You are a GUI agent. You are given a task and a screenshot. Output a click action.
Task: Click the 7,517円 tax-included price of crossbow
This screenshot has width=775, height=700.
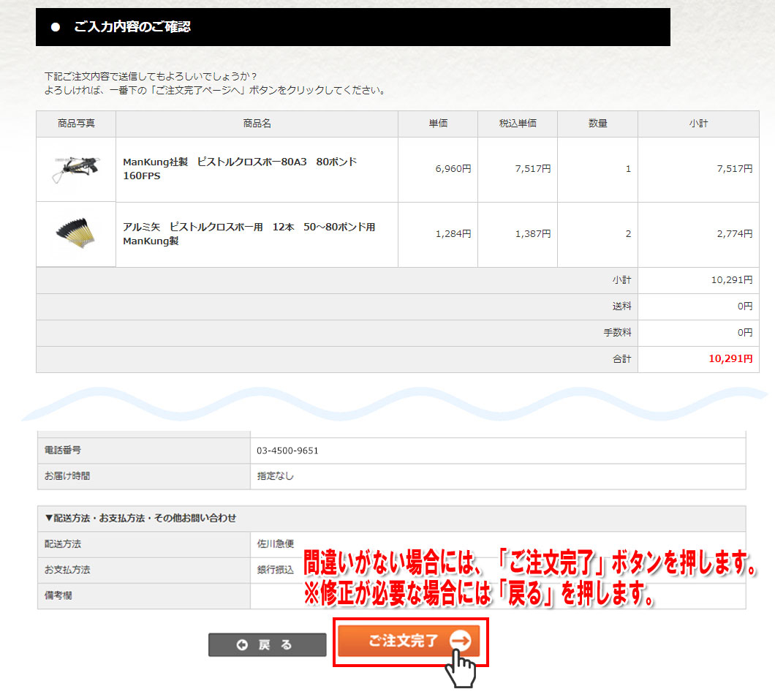point(533,168)
